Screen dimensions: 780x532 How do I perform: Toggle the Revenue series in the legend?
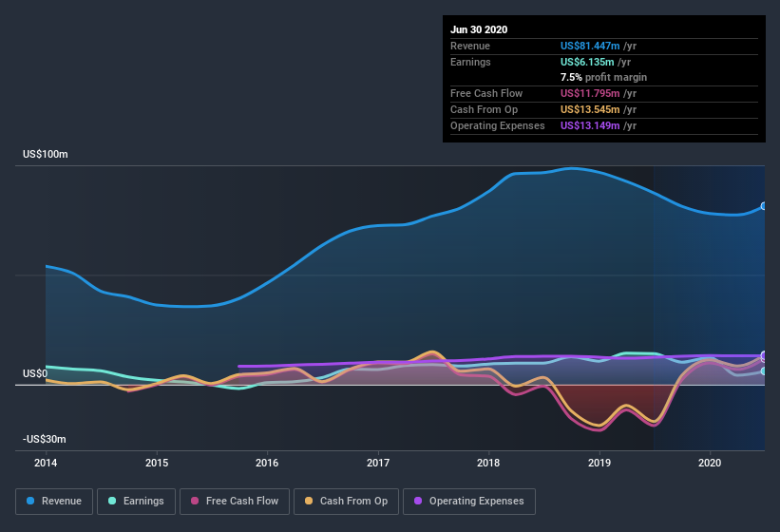(54, 502)
